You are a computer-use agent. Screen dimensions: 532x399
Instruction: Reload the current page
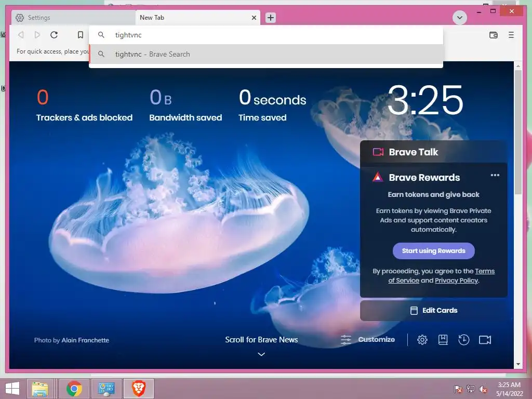pyautogui.click(x=54, y=35)
